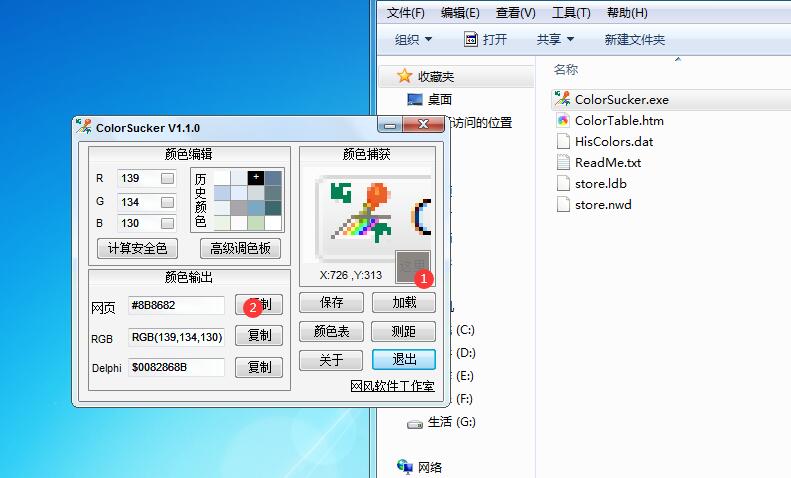This screenshot has width=791, height=478.
Task: Click the 退出 exit button
Action: [x=404, y=360]
